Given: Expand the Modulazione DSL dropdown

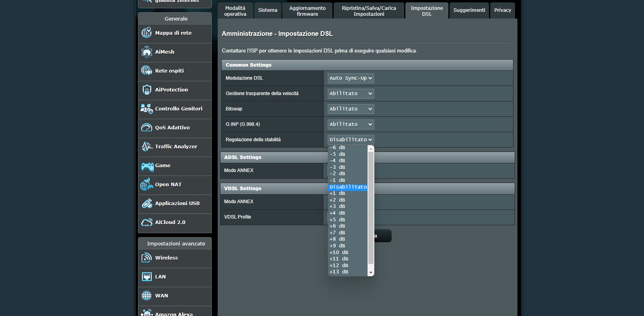Looking at the screenshot, I should point(351,78).
